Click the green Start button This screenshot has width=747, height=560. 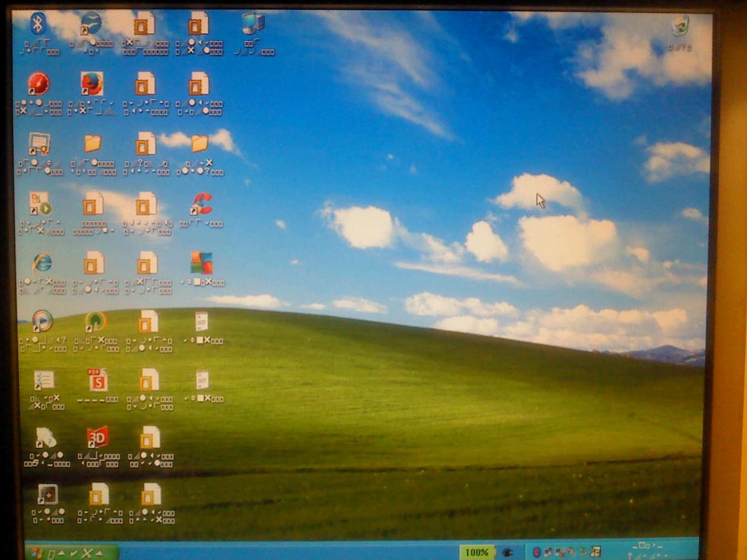[72, 553]
